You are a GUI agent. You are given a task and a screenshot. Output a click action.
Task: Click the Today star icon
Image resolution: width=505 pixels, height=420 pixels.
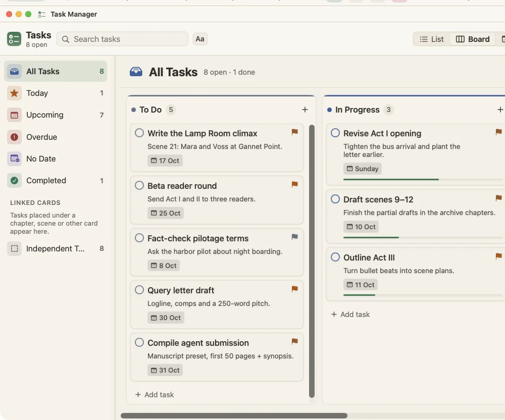(15, 93)
